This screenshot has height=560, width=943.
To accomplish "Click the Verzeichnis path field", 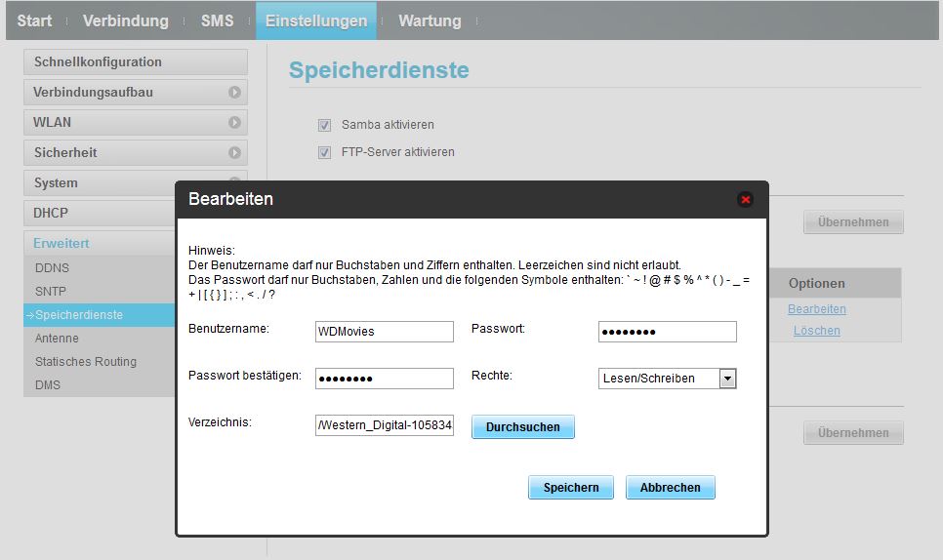I will (x=385, y=425).
